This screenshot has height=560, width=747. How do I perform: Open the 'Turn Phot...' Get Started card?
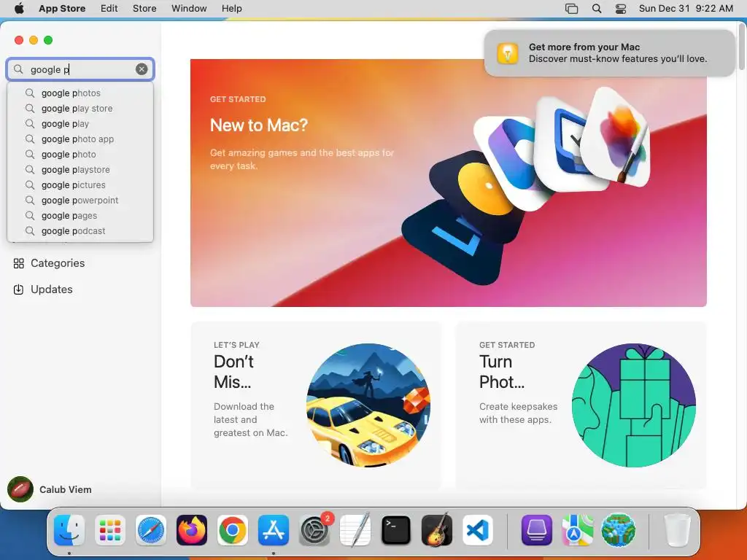[x=581, y=405]
